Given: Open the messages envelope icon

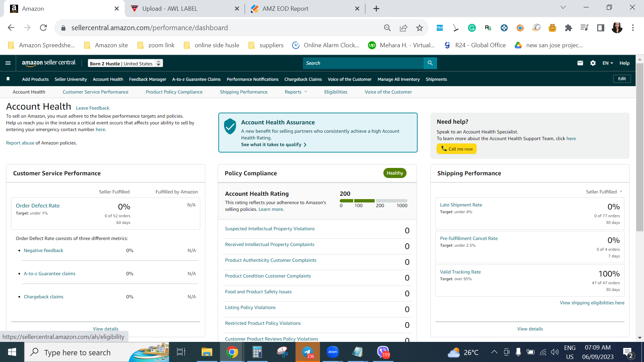Looking at the screenshot, I should [580, 63].
